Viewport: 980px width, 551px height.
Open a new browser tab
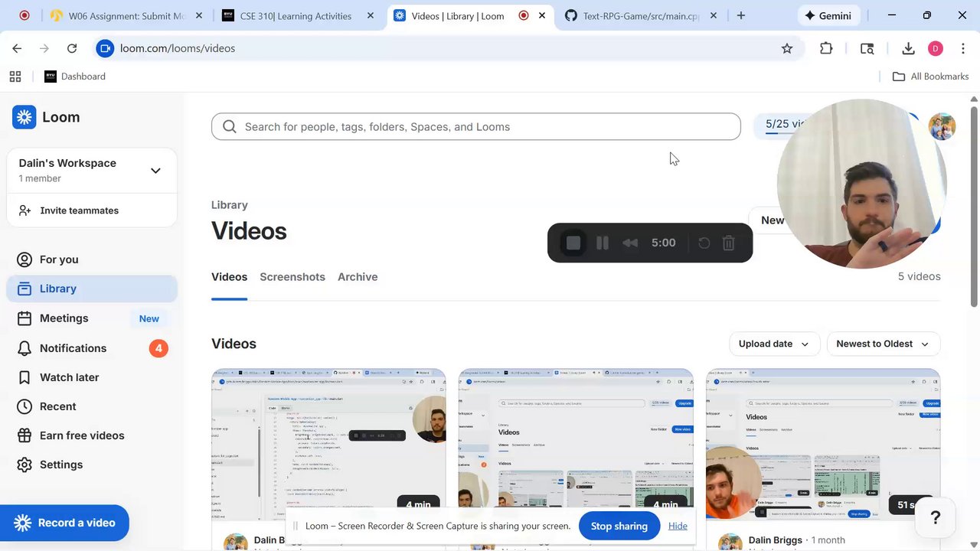pyautogui.click(x=740, y=15)
